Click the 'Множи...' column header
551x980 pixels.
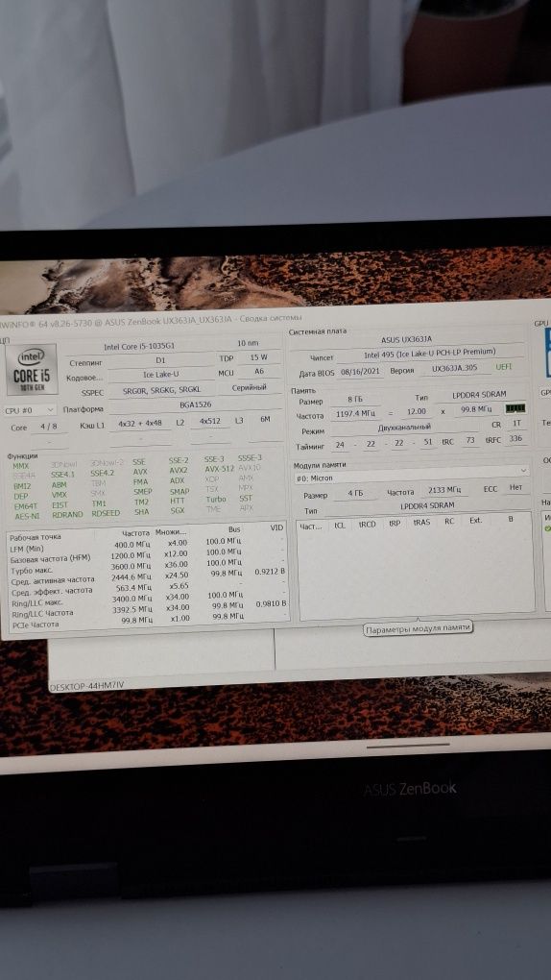tap(169, 532)
